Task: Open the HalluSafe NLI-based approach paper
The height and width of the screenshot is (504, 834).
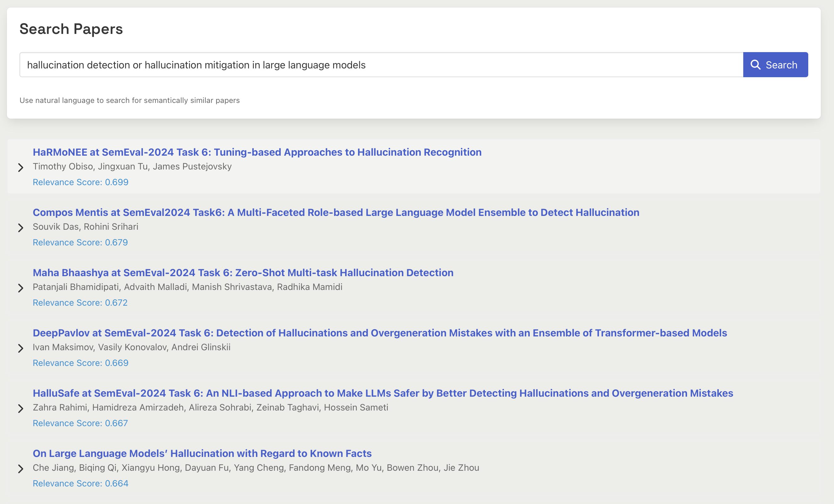Action: tap(383, 393)
